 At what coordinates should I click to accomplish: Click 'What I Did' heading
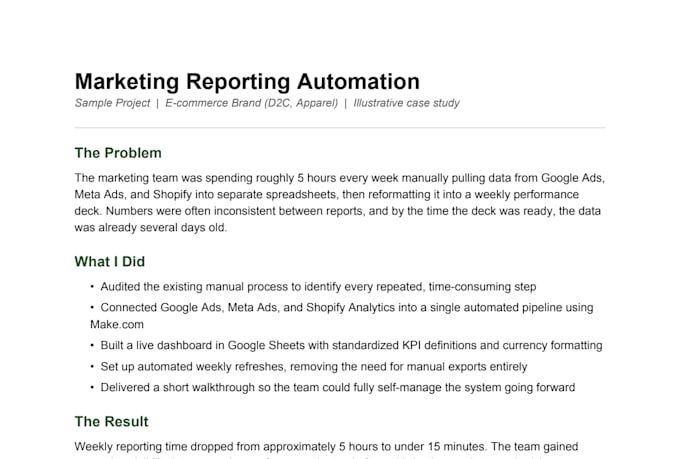point(110,262)
